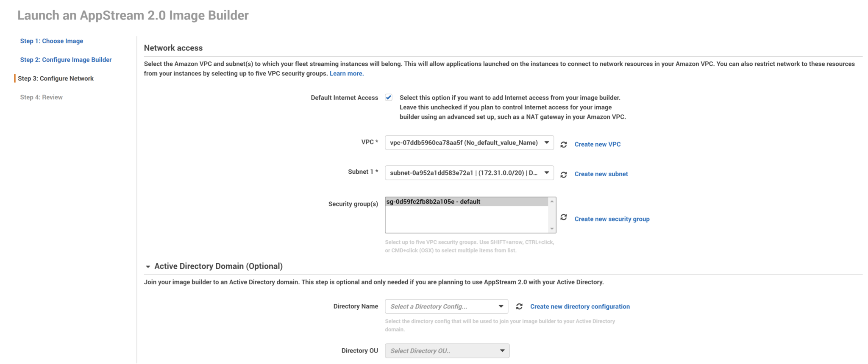Viewport: 868px width, 364px height.
Task: Refresh the security groups list
Action: pyautogui.click(x=564, y=217)
